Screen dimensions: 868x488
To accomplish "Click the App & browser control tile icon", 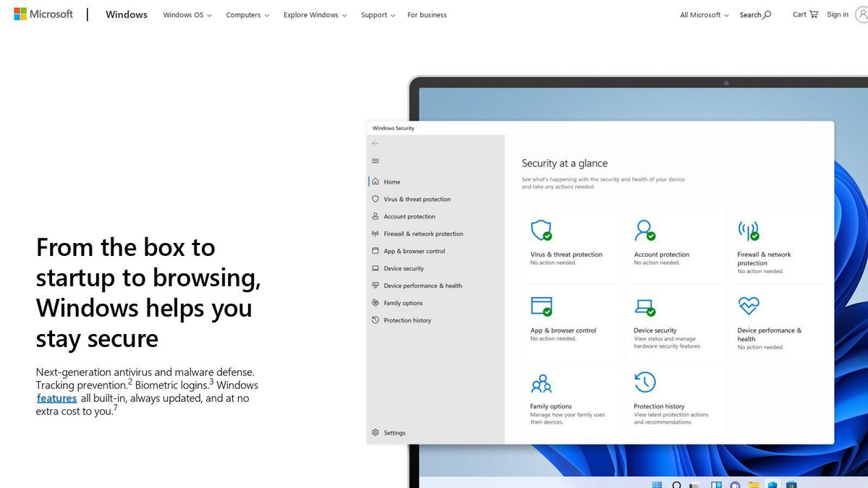I will pos(541,307).
